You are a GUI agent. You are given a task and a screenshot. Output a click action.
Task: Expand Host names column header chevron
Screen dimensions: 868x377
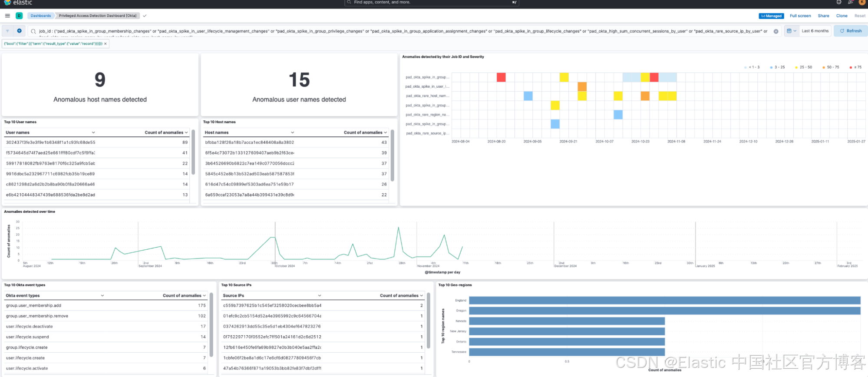coord(292,132)
